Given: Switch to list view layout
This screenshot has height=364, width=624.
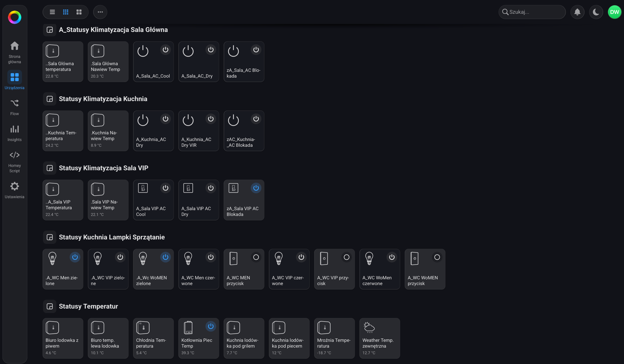Looking at the screenshot, I should point(52,12).
